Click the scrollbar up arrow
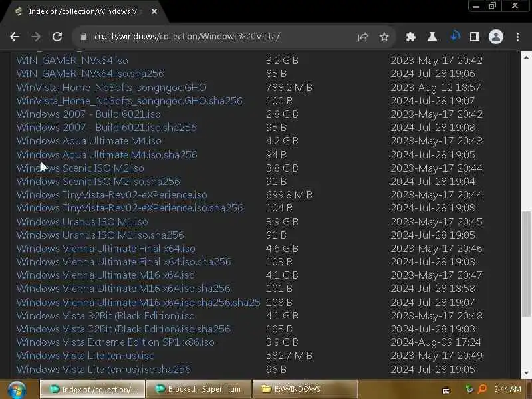 (x=526, y=57)
